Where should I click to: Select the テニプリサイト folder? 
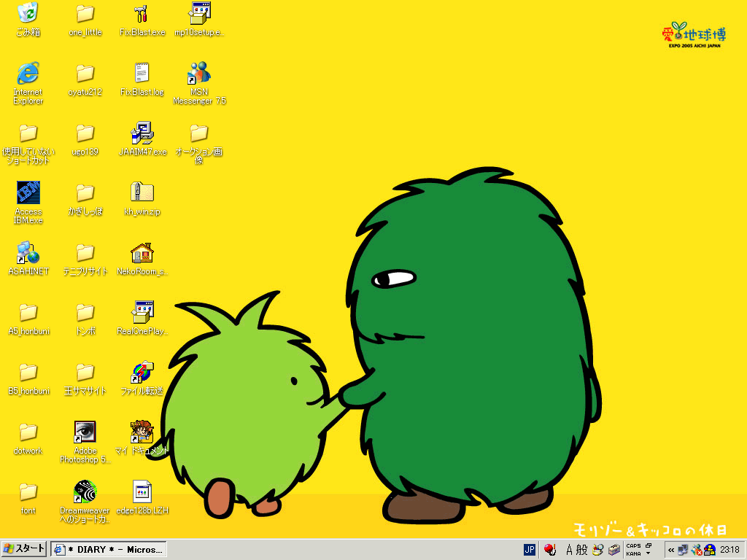[85, 259]
